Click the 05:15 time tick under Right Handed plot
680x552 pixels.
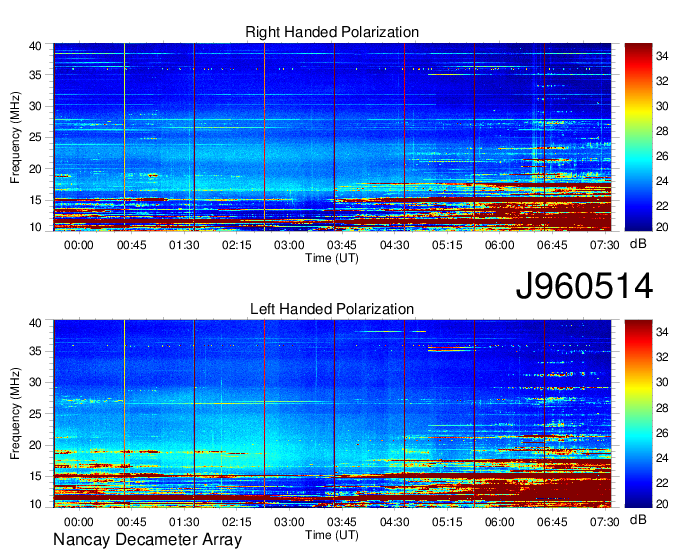(x=447, y=245)
